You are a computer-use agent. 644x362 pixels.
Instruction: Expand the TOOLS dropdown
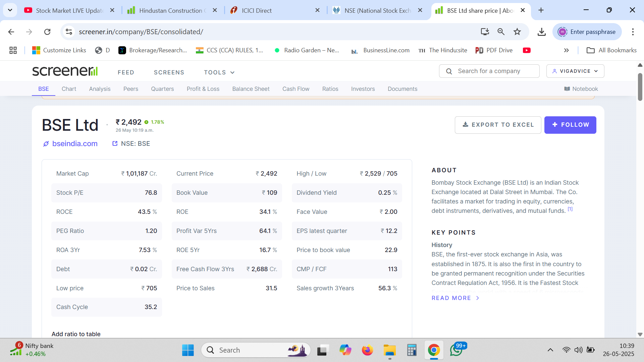219,72
